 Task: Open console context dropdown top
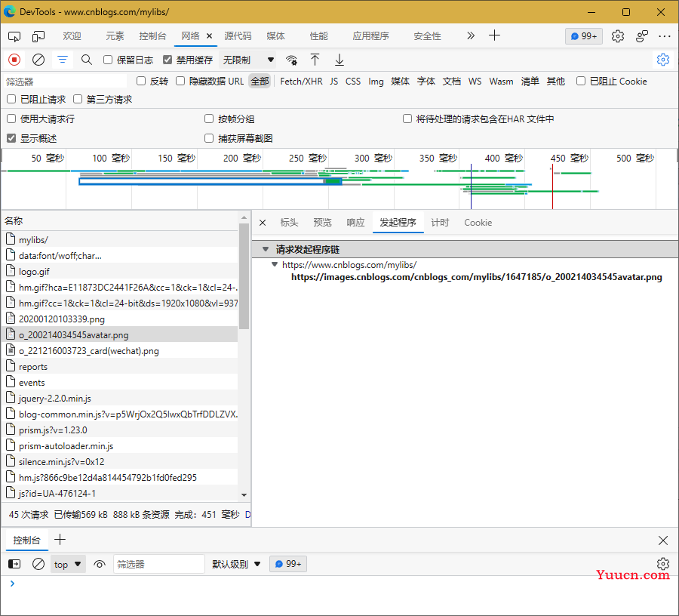pyautogui.click(x=68, y=564)
